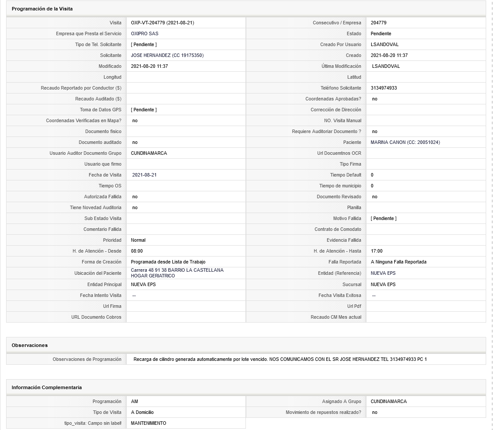Click Entidad Principal value NUEVA EPS

point(143,284)
